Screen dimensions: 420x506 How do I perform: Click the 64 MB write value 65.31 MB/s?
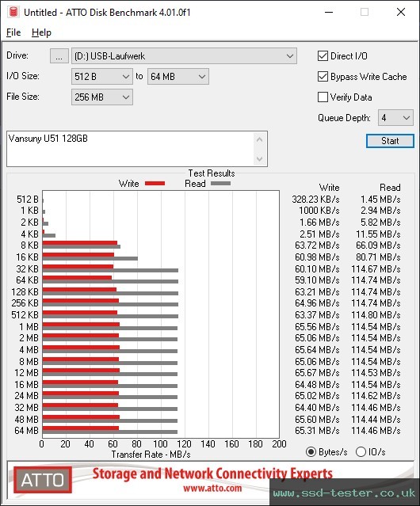(x=317, y=431)
